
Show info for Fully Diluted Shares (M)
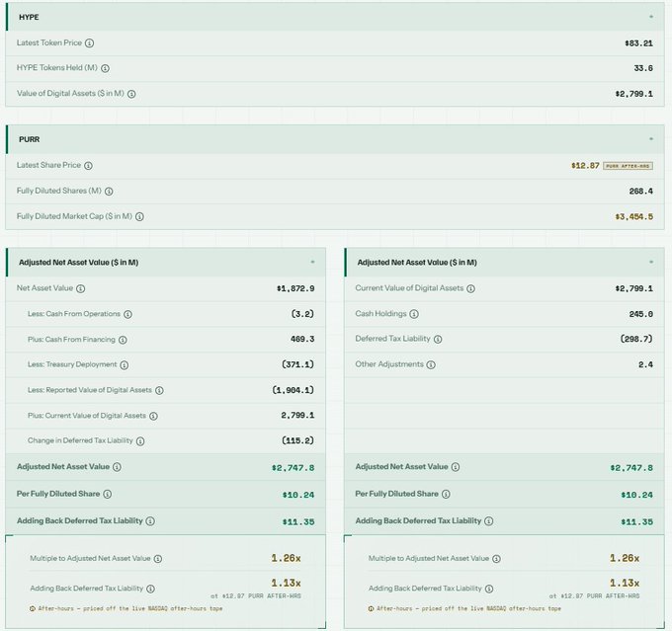click(x=109, y=192)
